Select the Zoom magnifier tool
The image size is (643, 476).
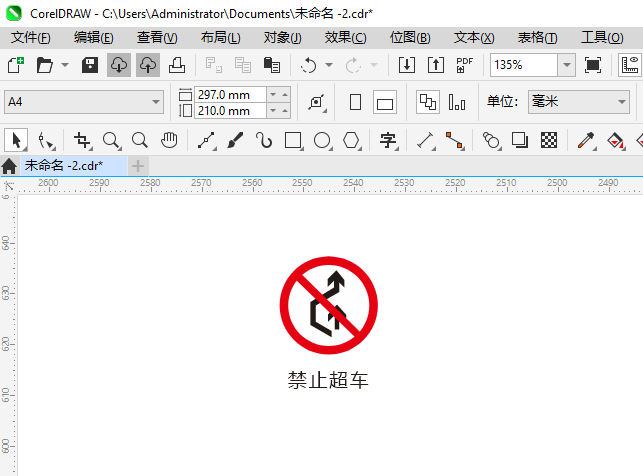point(112,141)
